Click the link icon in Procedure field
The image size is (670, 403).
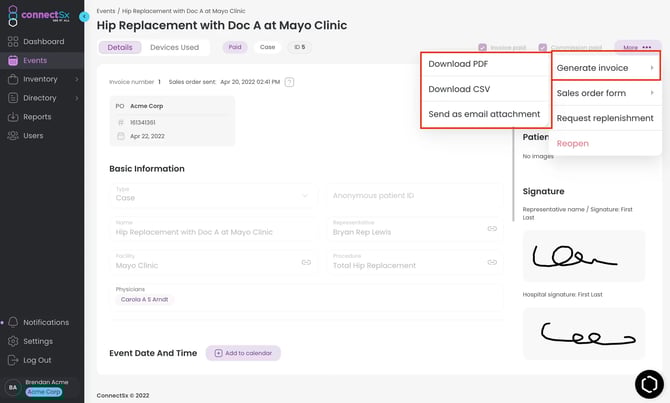[492, 262]
